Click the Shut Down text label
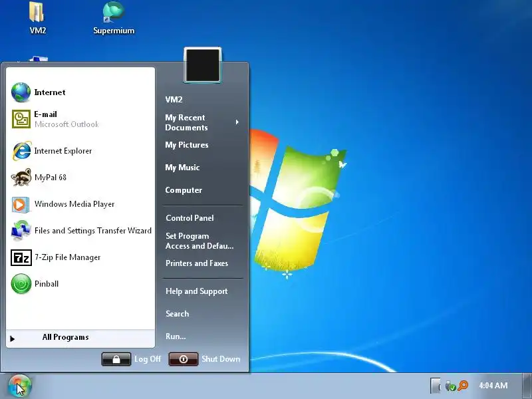 pyautogui.click(x=221, y=359)
